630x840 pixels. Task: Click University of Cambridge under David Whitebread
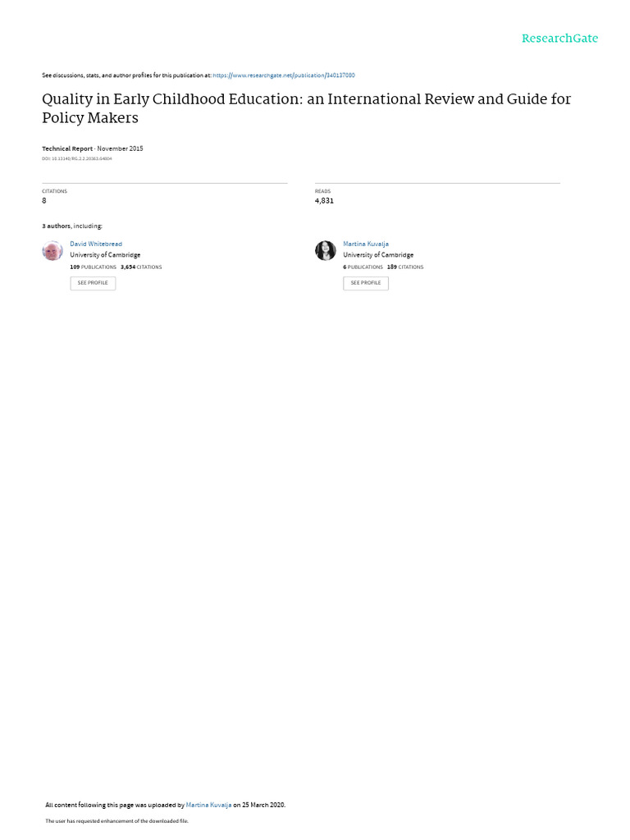pyautogui.click(x=105, y=255)
